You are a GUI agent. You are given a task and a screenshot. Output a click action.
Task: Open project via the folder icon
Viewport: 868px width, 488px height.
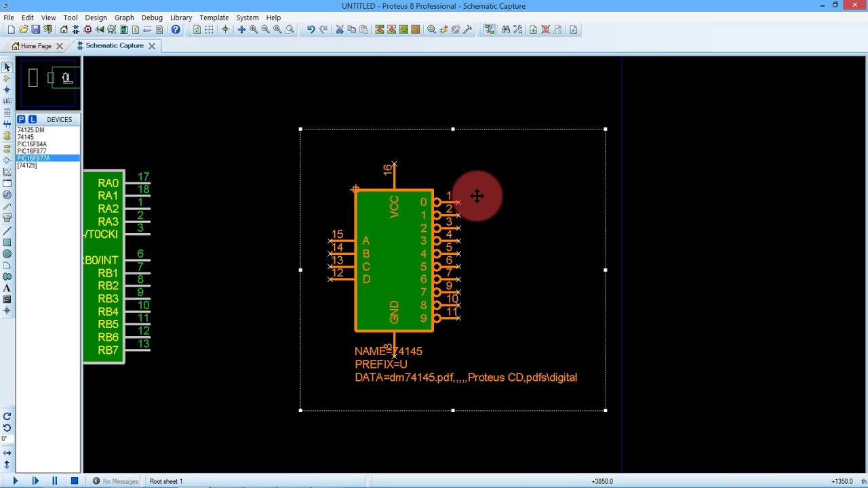tap(24, 29)
